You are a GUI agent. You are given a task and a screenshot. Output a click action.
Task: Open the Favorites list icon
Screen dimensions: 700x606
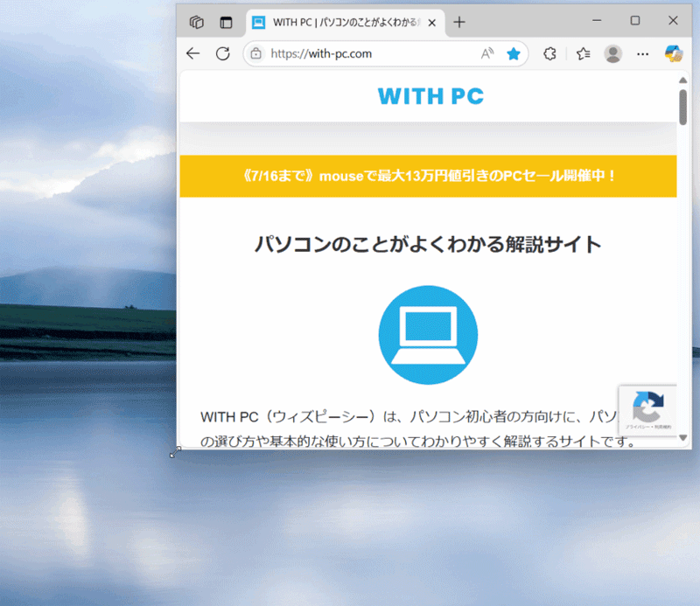click(x=583, y=53)
